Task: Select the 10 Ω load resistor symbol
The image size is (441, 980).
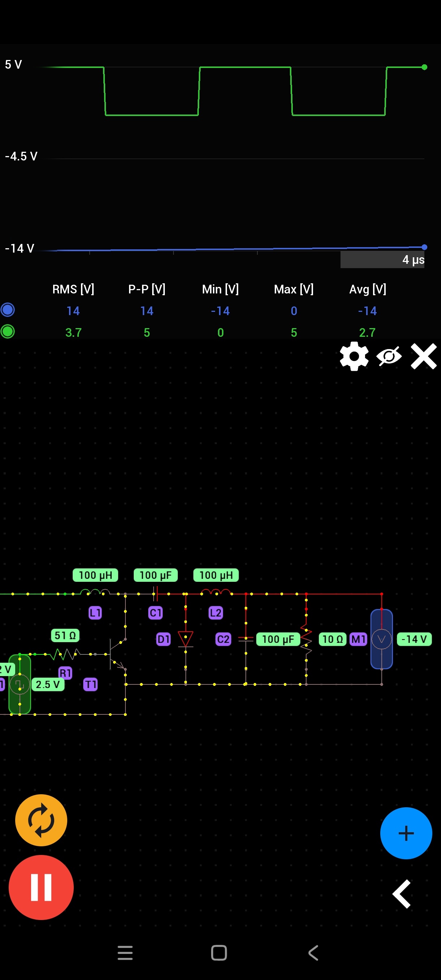Action: 306,639
